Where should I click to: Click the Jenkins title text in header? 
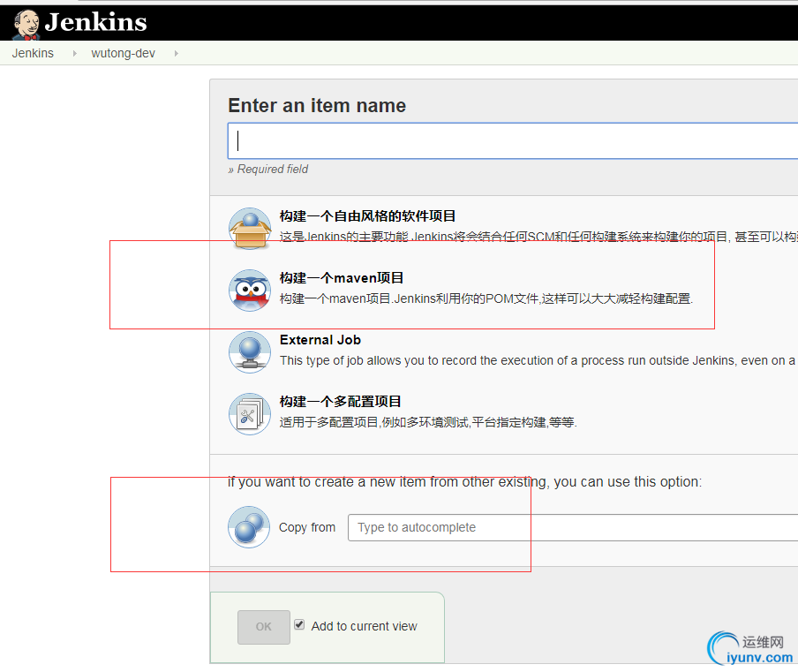pyautogui.click(x=95, y=22)
